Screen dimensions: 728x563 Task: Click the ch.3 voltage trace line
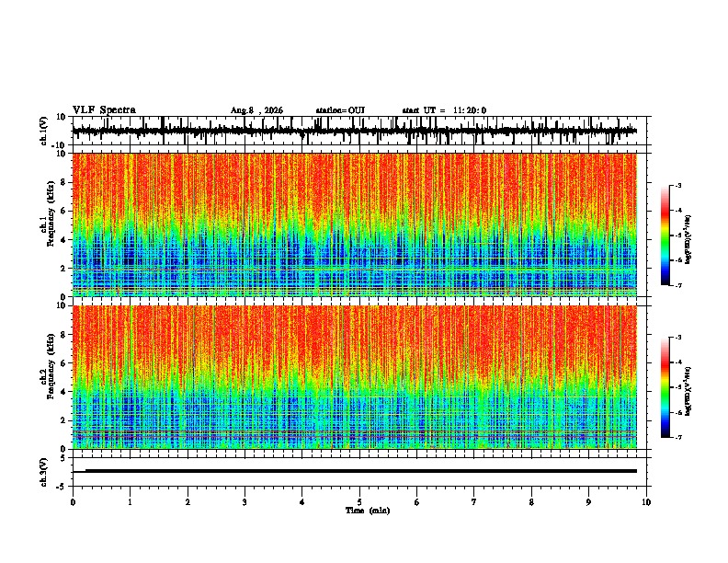tap(355, 471)
